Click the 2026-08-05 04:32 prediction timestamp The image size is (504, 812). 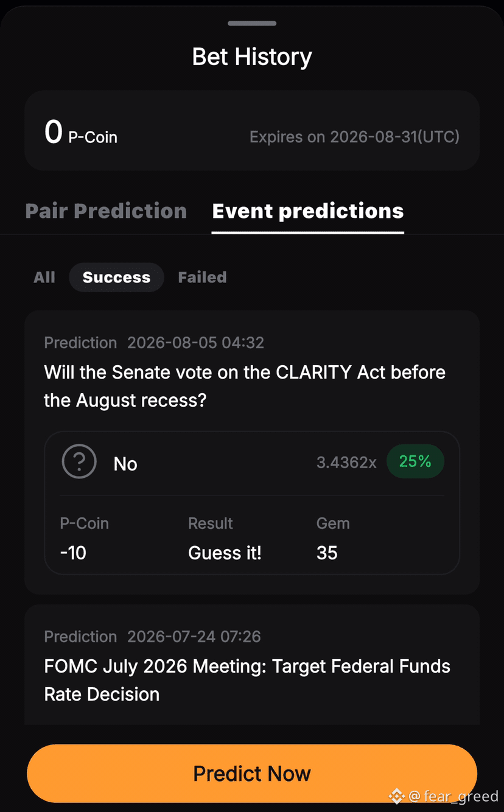coord(195,343)
